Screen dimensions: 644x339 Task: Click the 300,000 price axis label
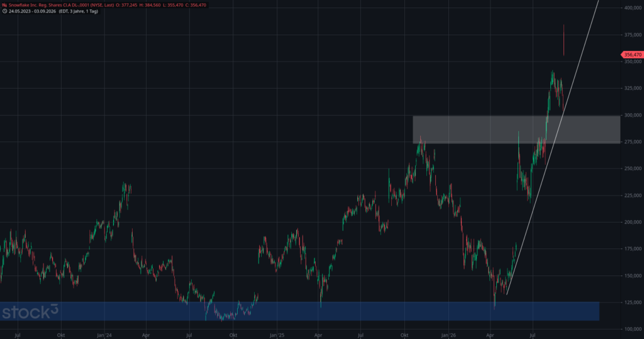click(633, 115)
